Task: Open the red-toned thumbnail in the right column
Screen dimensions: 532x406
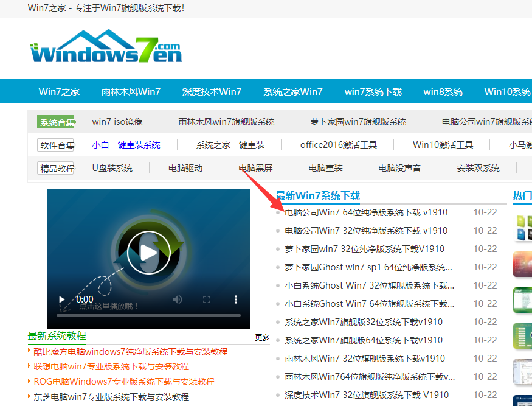Action: 522,264
